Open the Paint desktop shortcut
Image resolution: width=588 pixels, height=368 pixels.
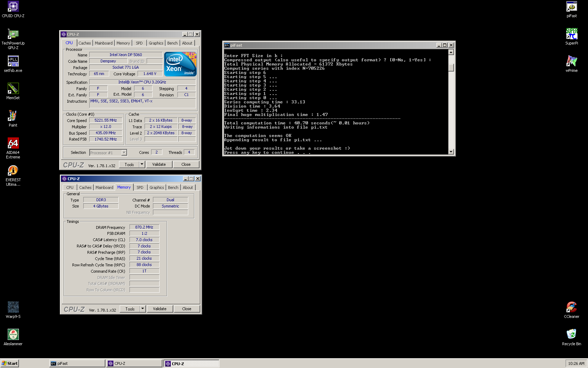pyautogui.click(x=13, y=119)
